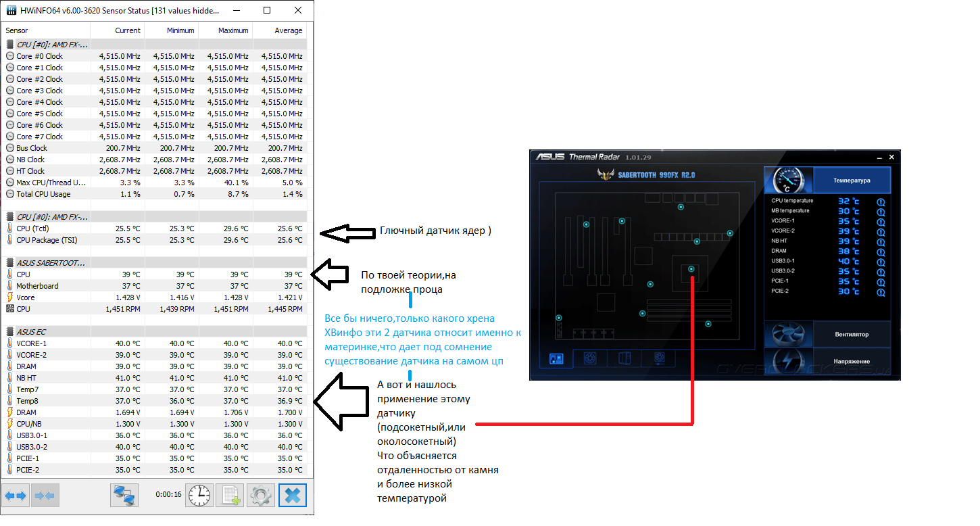Click the Average column header

pyautogui.click(x=279, y=30)
